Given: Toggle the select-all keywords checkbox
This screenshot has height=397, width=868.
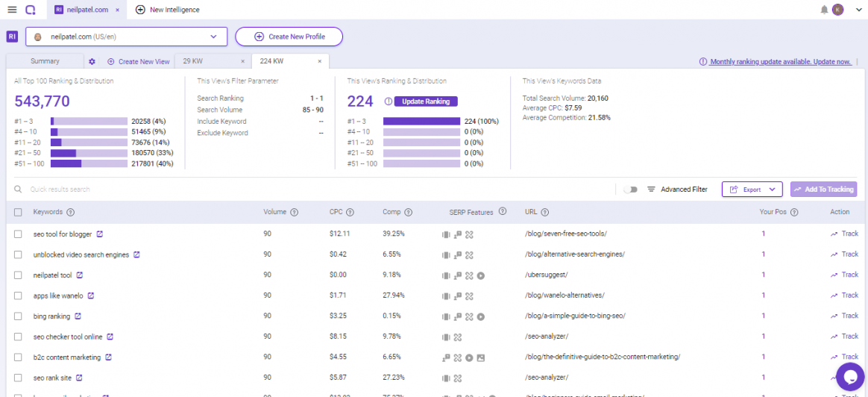Looking at the screenshot, I should (18, 212).
